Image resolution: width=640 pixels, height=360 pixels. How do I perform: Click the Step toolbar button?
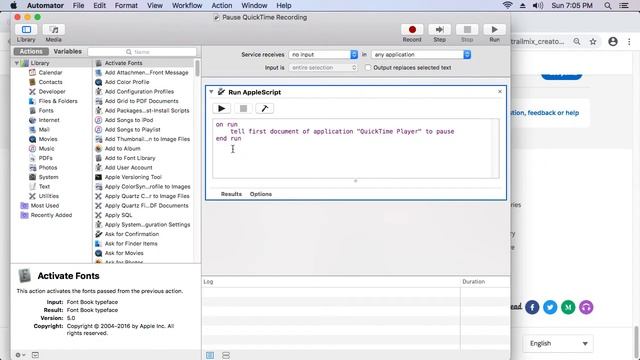pos(440,30)
